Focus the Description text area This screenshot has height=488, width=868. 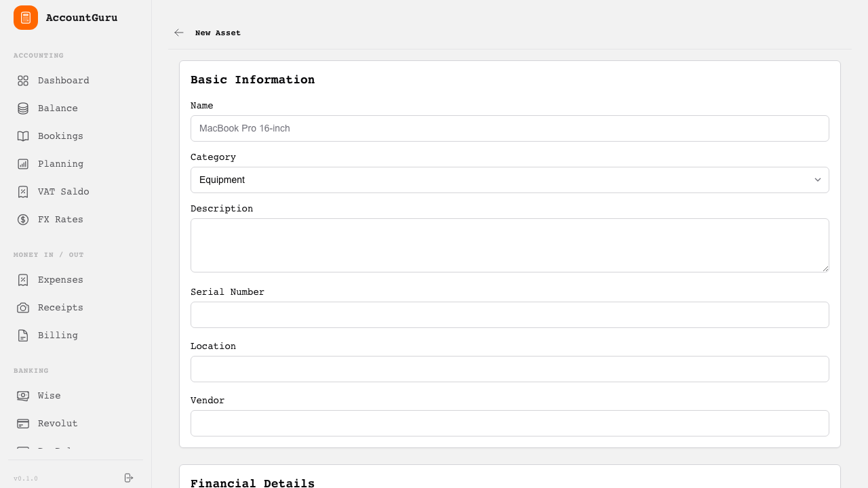[x=509, y=245]
